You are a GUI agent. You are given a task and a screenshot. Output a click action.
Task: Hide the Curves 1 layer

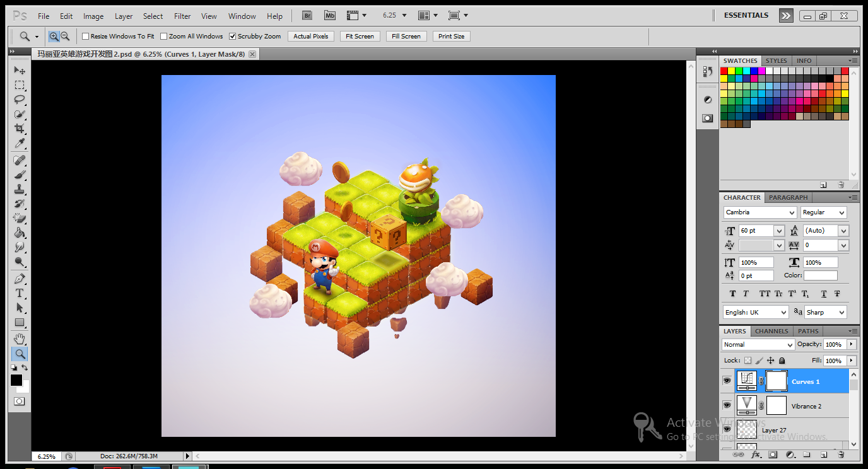(727, 381)
